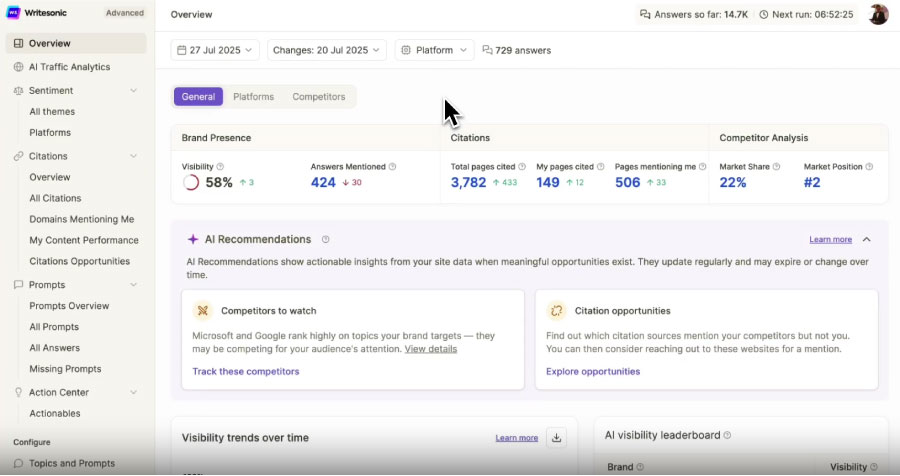The height and width of the screenshot is (476, 900).
Task: Click the download icon for Visibility trends
Action: point(557,437)
